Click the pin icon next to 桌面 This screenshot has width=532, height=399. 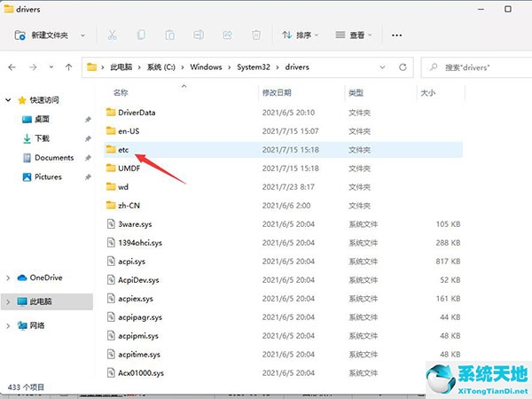click(88, 120)
